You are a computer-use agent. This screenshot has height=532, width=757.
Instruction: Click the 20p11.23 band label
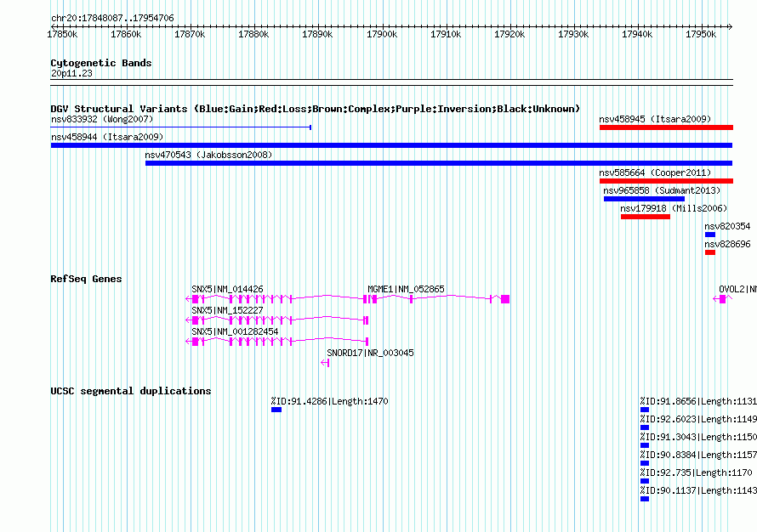point(71,73)
